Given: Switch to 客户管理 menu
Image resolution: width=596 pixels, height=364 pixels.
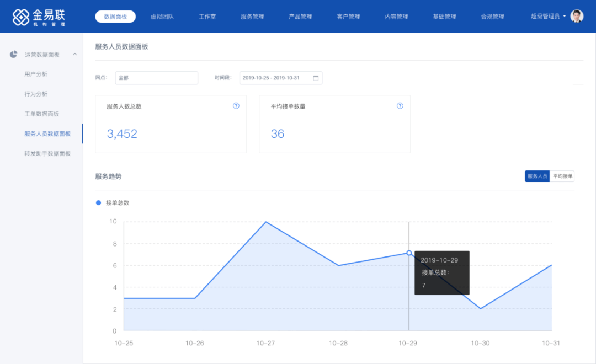Looking at the screenshot, I should [348, 17].
